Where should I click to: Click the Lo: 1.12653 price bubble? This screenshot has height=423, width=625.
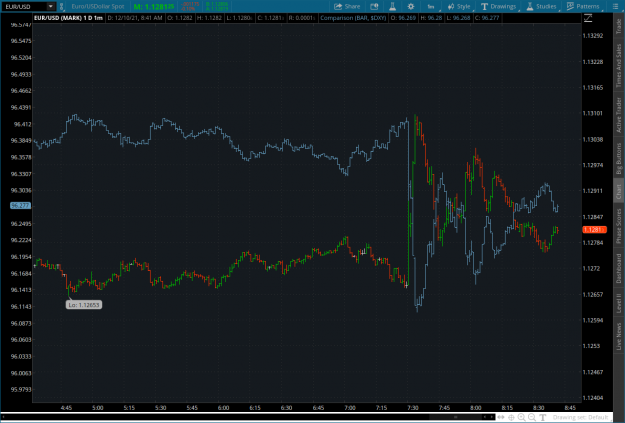84,305
